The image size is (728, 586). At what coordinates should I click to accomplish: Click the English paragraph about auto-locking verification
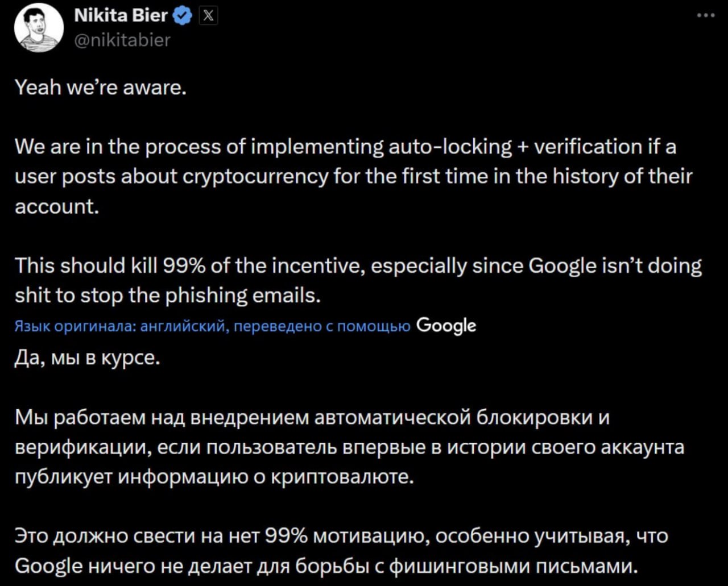353,176
